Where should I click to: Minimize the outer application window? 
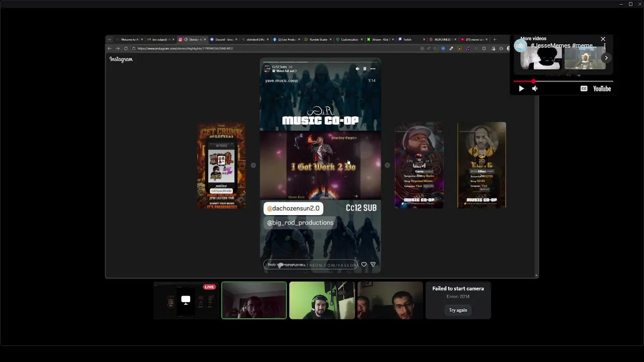pos(621,4)
